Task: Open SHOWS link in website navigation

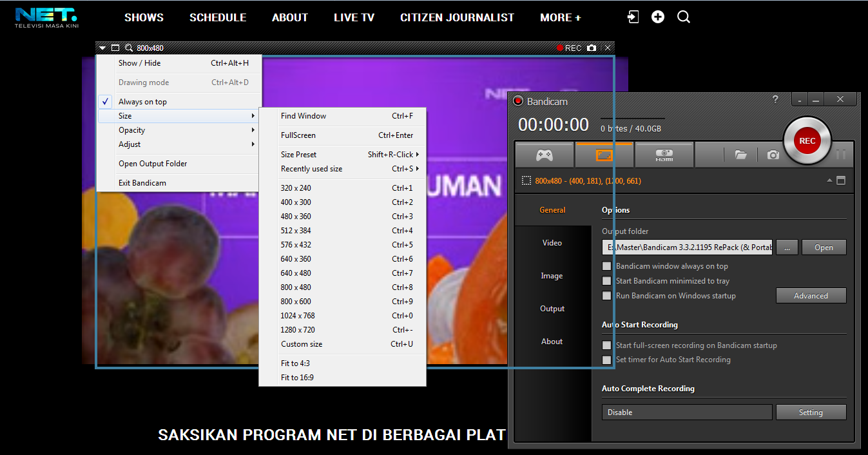Action: [144, 17]
